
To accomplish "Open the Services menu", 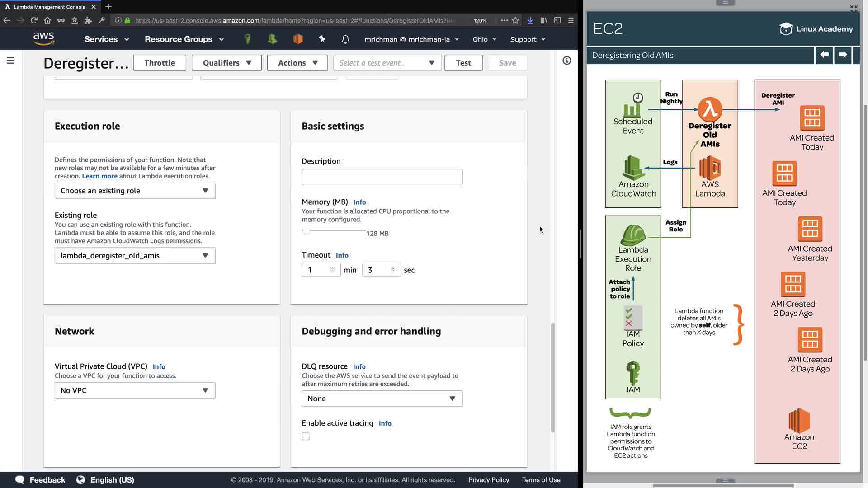I will 106,39.
